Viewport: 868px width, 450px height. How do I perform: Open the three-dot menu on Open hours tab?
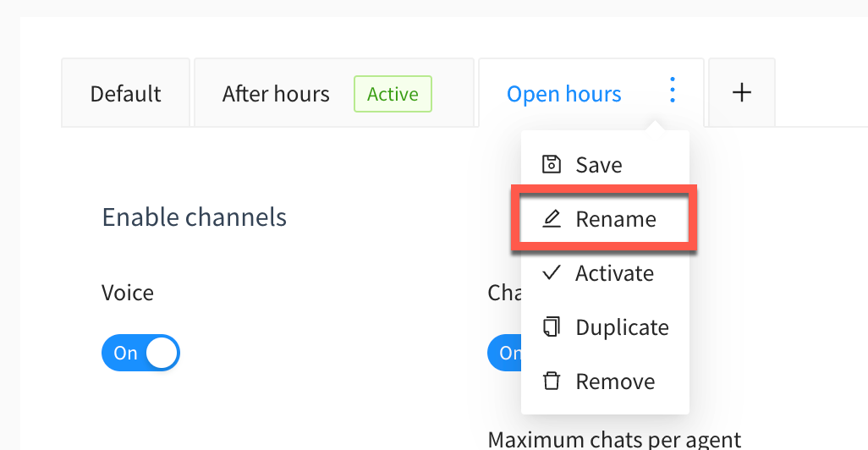pos(672,90)
